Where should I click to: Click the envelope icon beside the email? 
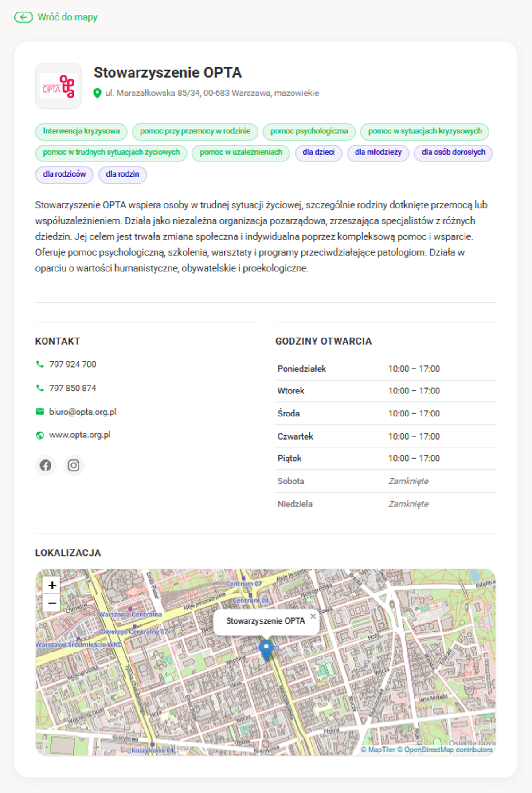tap(40, 412)
